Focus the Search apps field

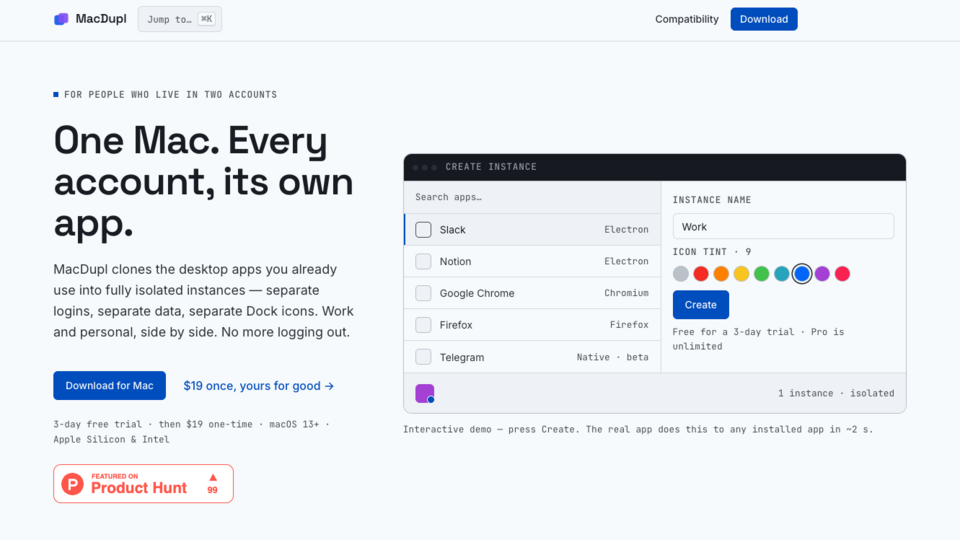click(532, 197)
